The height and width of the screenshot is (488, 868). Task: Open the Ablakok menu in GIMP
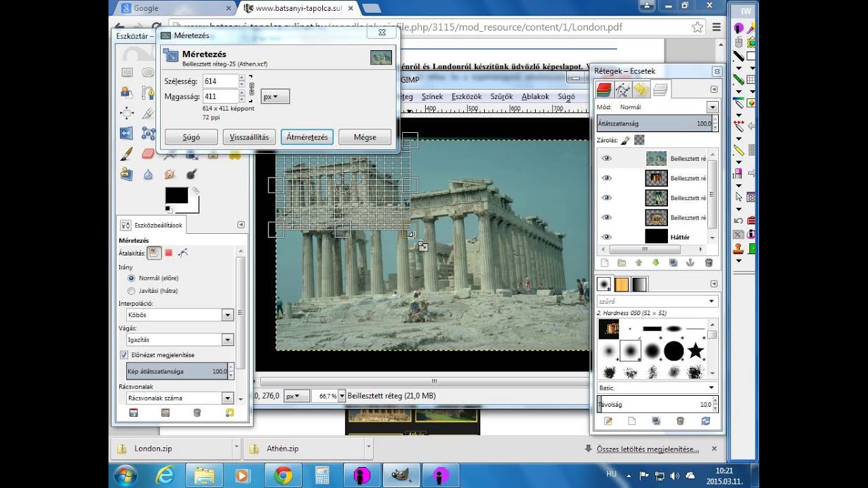535,96
